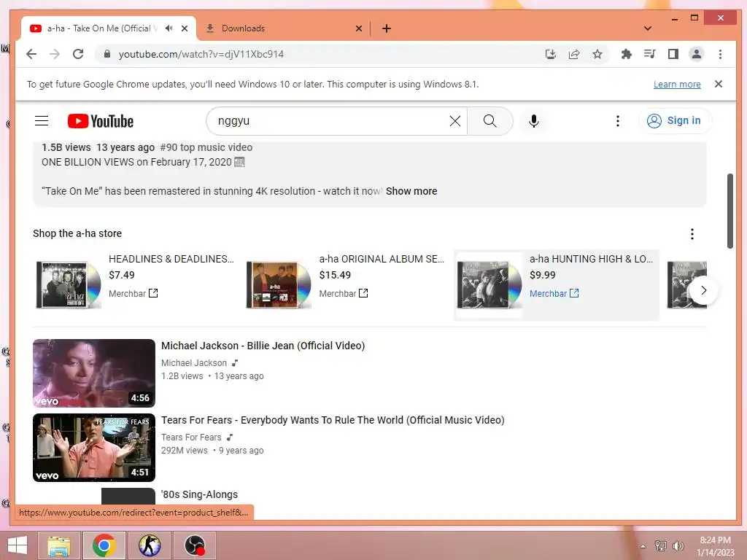Image resolution: width=747 pixels, height=560 pixels.
Task: Open the YouTube hamburger guide menu
Action: tap(42, 121)
